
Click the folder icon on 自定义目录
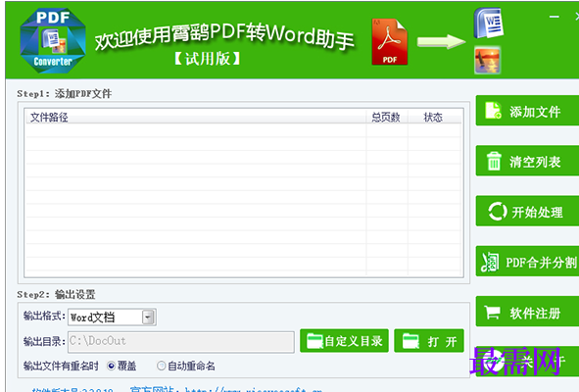pyautogui.click(x=315, y=341)
